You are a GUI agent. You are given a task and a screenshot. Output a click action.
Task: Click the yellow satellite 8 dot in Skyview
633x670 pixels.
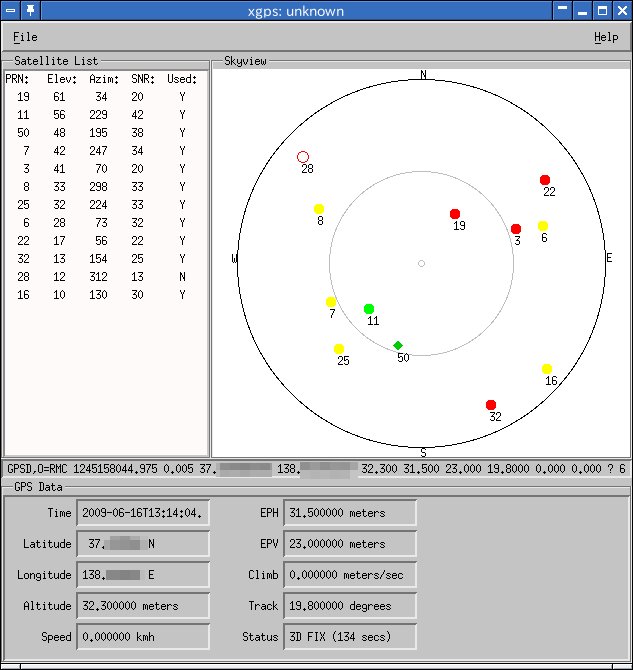click(x=319, y=209)
